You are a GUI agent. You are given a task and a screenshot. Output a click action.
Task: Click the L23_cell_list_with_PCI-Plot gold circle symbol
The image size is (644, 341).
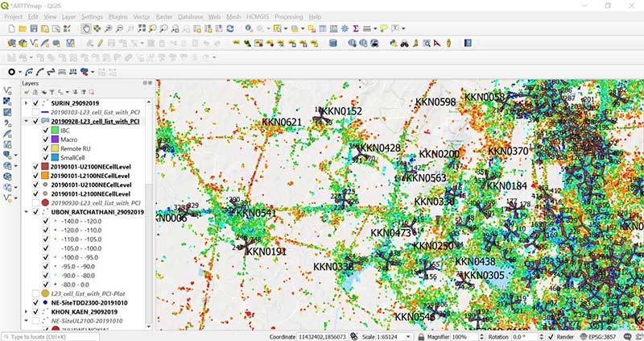tap(45, 293)
